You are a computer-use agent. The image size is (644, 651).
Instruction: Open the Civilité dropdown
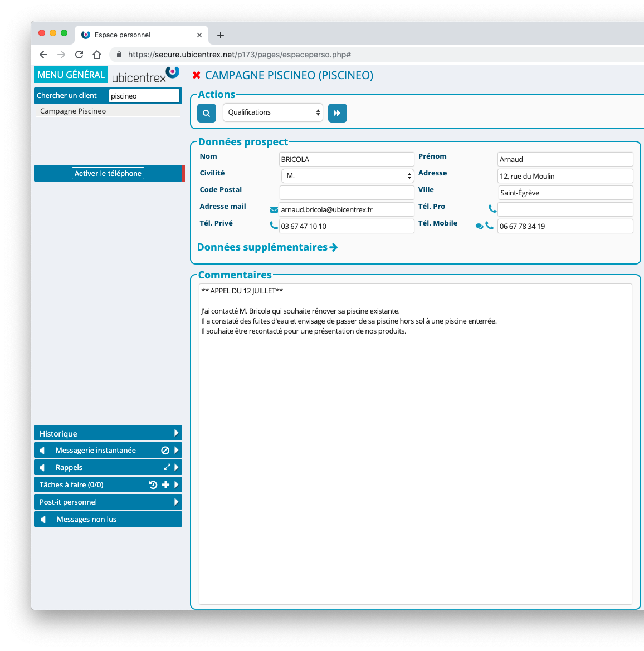pos(348,176)
